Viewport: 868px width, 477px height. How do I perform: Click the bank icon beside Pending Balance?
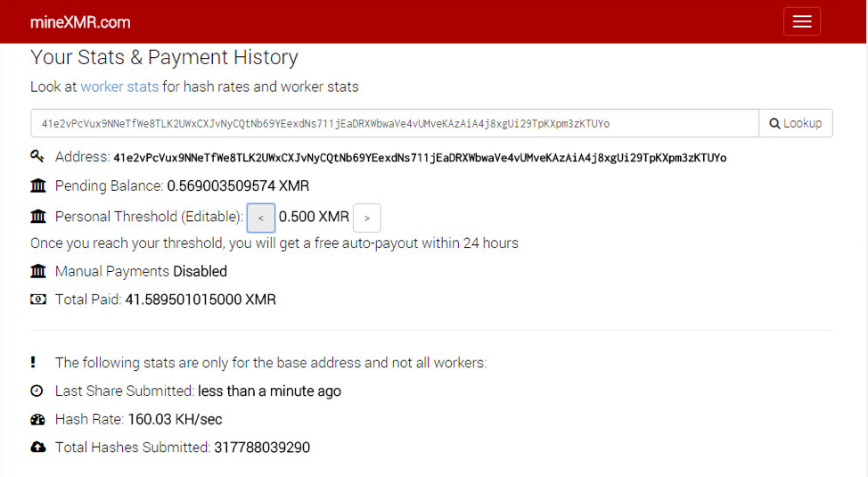(37, 185)
